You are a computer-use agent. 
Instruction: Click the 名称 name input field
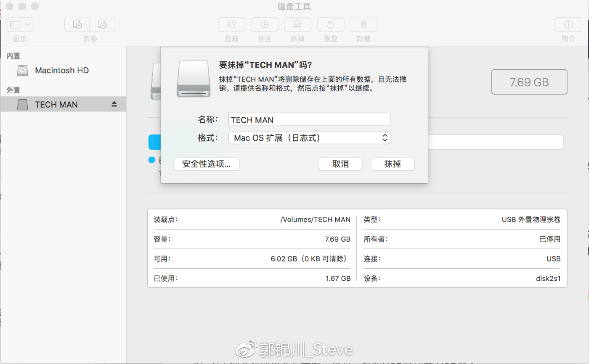309,119
